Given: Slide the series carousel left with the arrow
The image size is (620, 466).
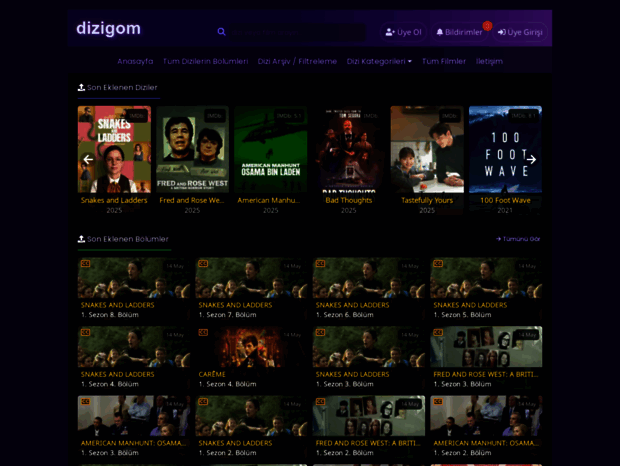Looking at the screenshot, I should click(88, 159).
